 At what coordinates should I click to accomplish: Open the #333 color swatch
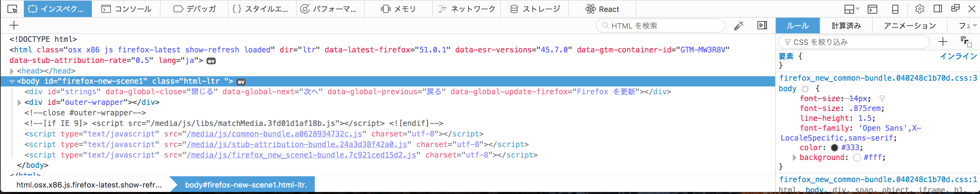tap(835, 148)
